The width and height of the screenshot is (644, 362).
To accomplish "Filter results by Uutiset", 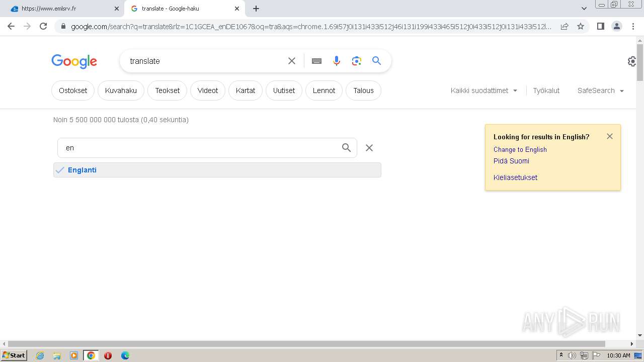I will tap(284, 90).
